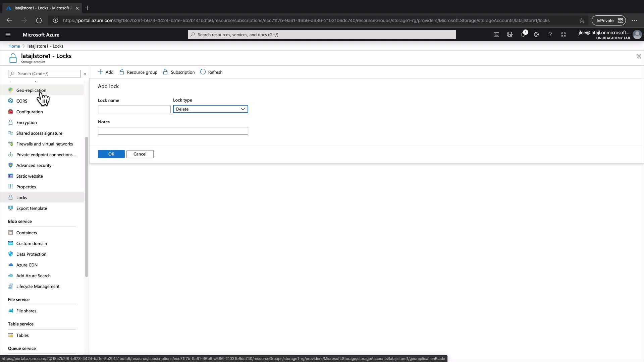Click the help question mark icon
Screen dimensions: 644x362
tap(550, 35)
